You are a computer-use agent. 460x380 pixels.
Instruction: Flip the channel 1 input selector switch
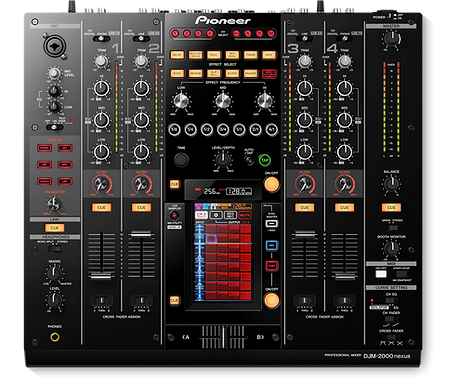(102, 39)
